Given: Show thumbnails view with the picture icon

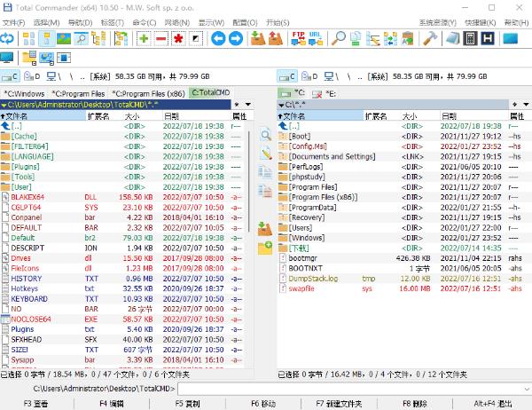Looking at the screenshot, I should [64, 38].
